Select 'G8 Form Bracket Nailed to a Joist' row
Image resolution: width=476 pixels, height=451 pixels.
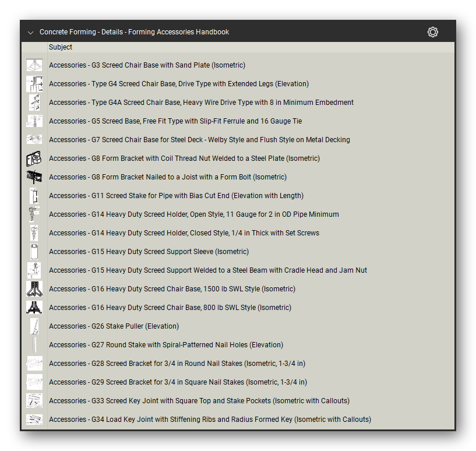pos(238,177)
